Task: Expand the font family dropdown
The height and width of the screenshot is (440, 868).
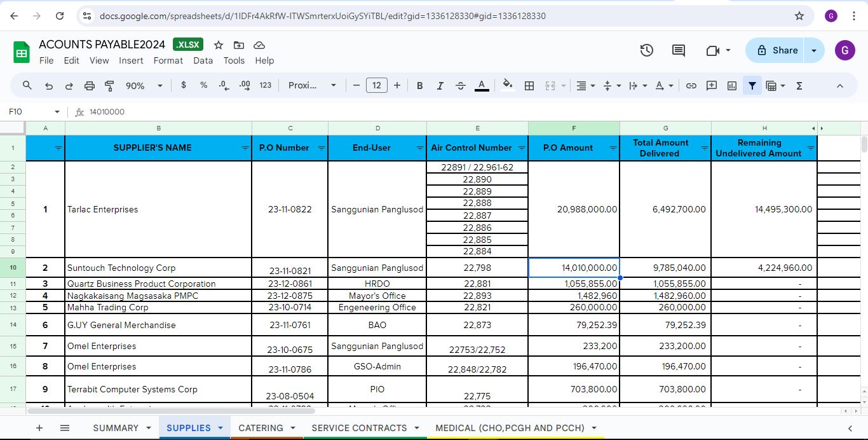Action: 312,85
